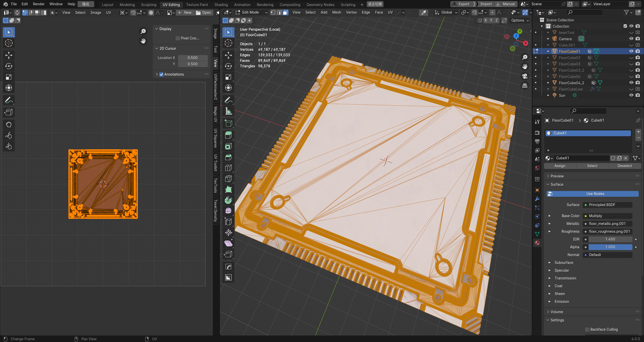This screenshot has height=342, width=644.
Task: Toggle camera view button in viewport
Action: click(525, 76)
